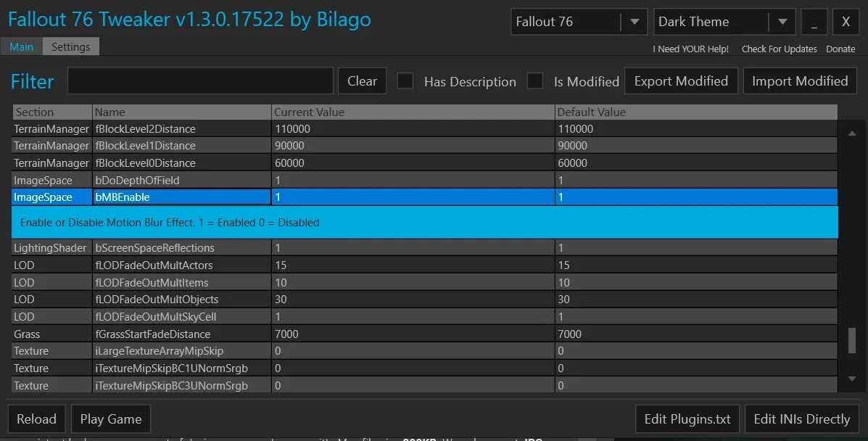Click the bMBEnable name cell
This screenshot has height=441, width=868.
[181, 197]
